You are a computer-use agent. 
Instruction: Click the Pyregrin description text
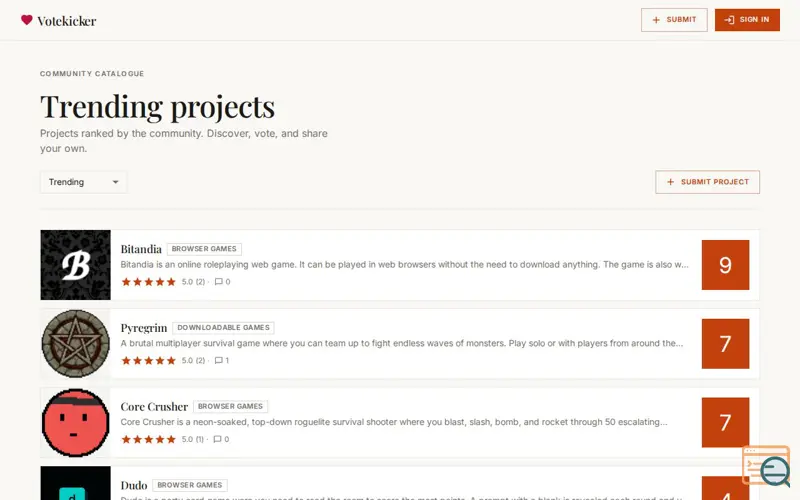click(x=402, y=343)
